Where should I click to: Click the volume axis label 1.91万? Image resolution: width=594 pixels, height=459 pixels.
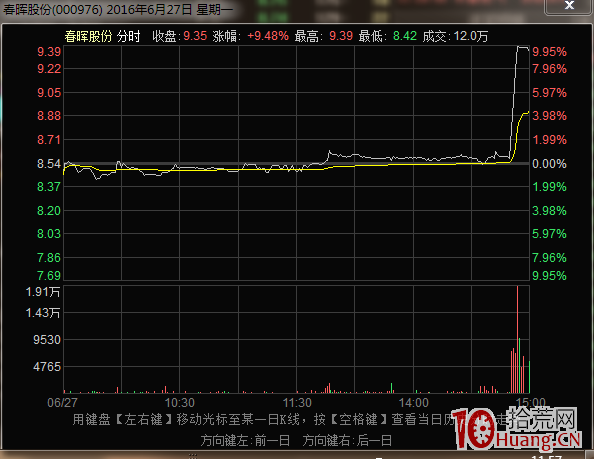tap(43, 292)
